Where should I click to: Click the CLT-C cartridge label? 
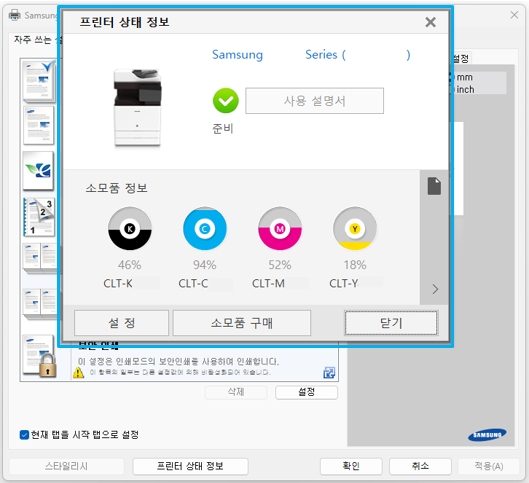coord(193,283)
